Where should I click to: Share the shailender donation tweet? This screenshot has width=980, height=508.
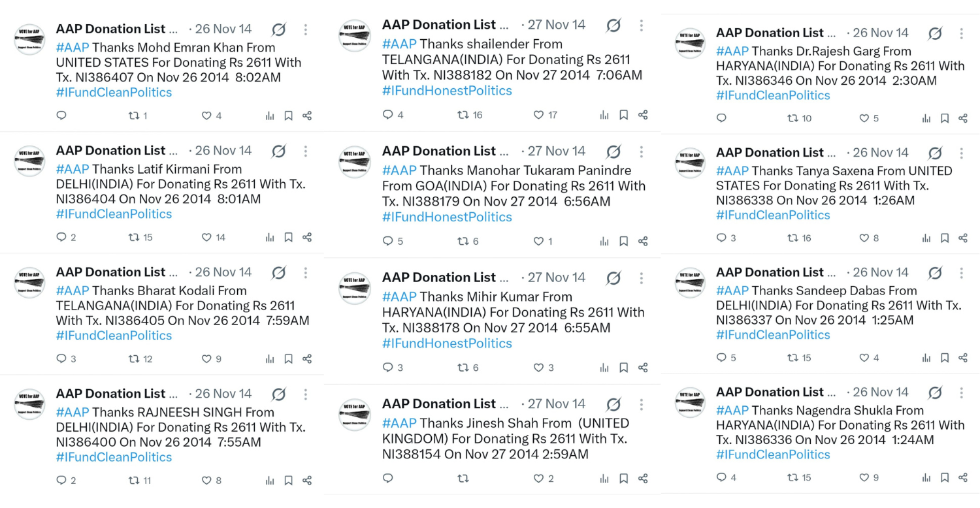643,115
